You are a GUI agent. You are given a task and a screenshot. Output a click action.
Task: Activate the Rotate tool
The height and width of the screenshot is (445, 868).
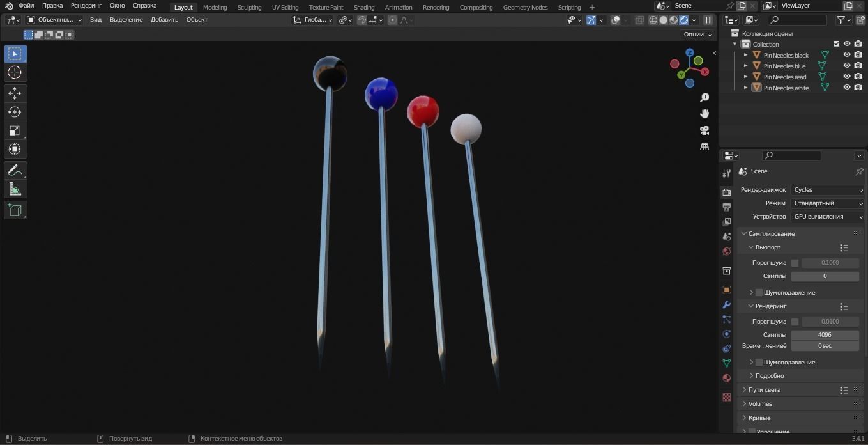(15, 112)
